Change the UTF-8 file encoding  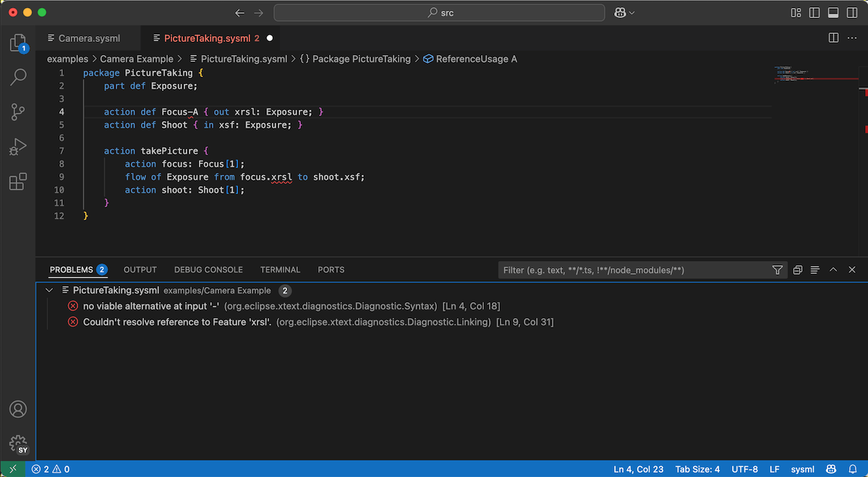point(745,469)
